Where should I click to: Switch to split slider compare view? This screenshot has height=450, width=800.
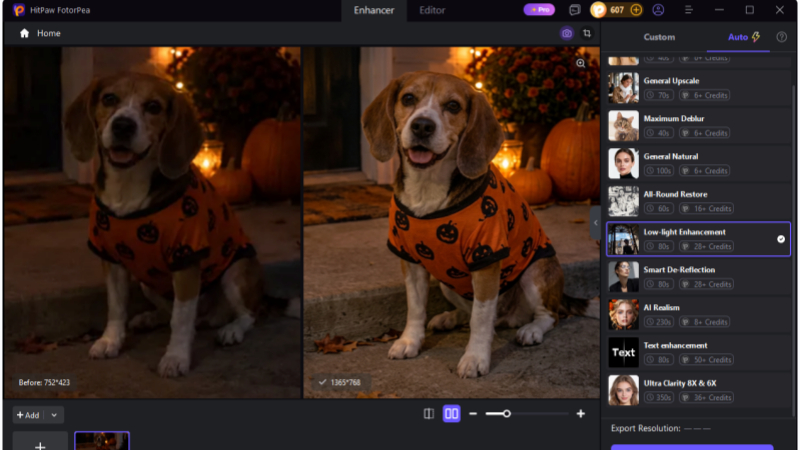coord(429,414)
